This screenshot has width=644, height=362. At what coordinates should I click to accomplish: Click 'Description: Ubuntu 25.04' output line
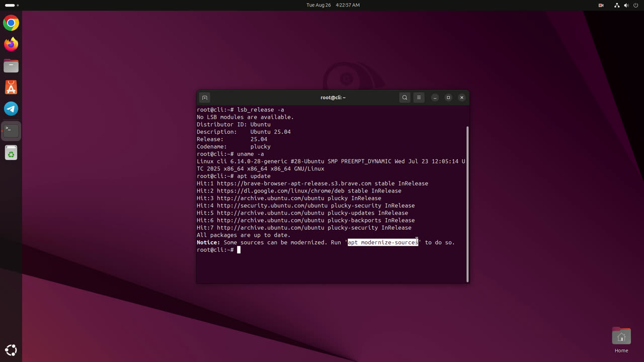point(244,132)
